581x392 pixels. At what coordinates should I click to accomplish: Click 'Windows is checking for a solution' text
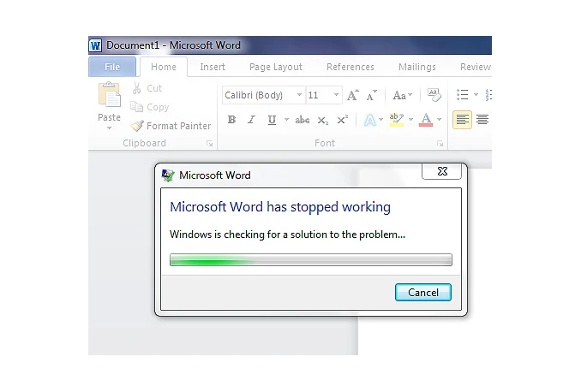point(287,235)
